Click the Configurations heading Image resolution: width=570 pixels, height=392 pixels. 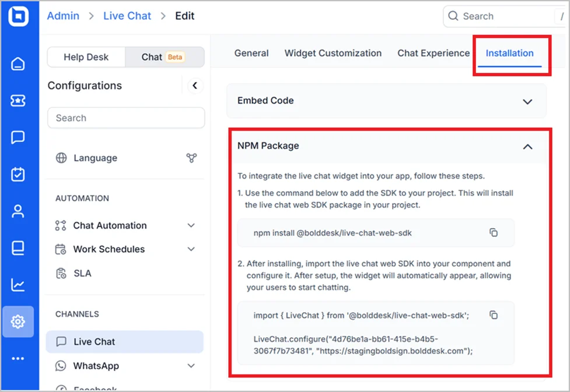point(85,86)
